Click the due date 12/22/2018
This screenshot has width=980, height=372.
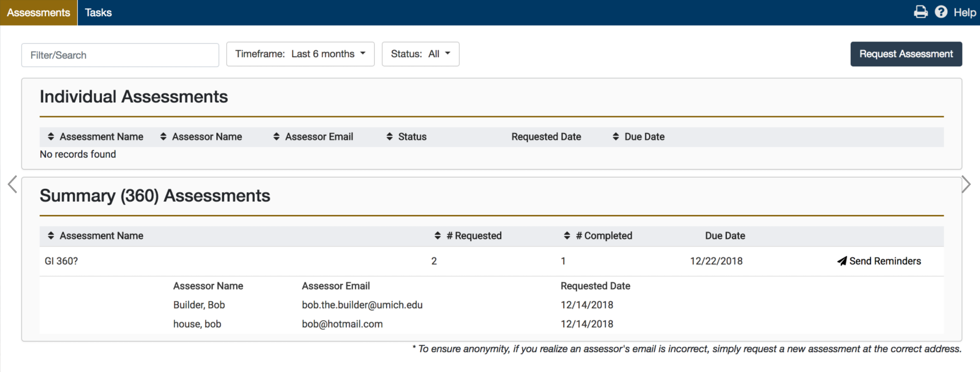point(716,261)
